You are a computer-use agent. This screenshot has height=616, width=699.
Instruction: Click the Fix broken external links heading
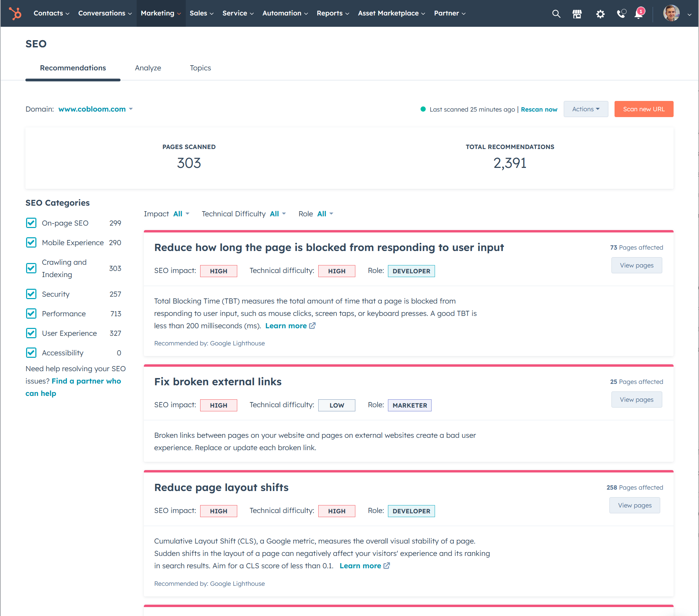coord(218,382)
